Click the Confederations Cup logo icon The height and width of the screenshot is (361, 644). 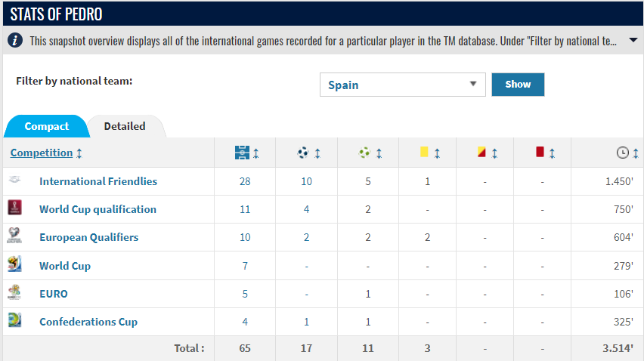14,321
